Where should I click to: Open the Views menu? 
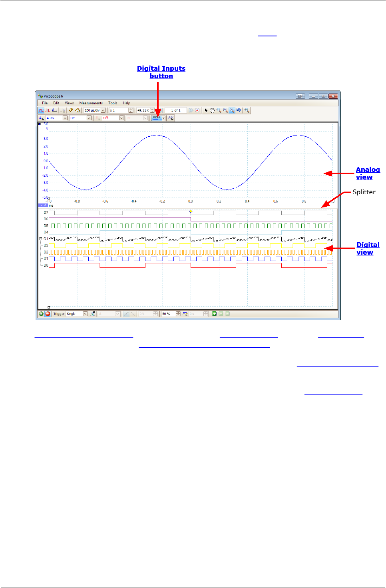click(x=69, y=103)
